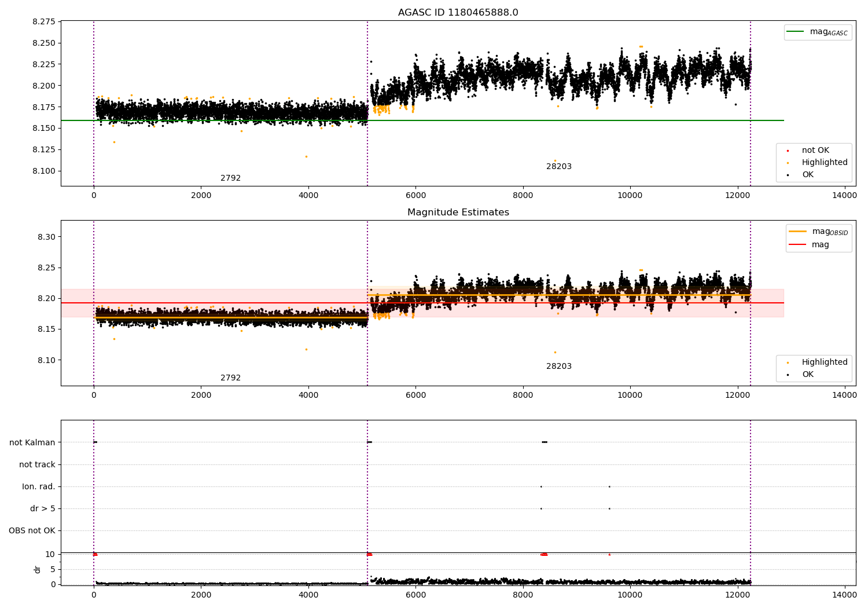The image size is (868, 608).
Task: Click the 8.10 y-axis tick label
Action: pyautogui.click(x=46, y=360)
